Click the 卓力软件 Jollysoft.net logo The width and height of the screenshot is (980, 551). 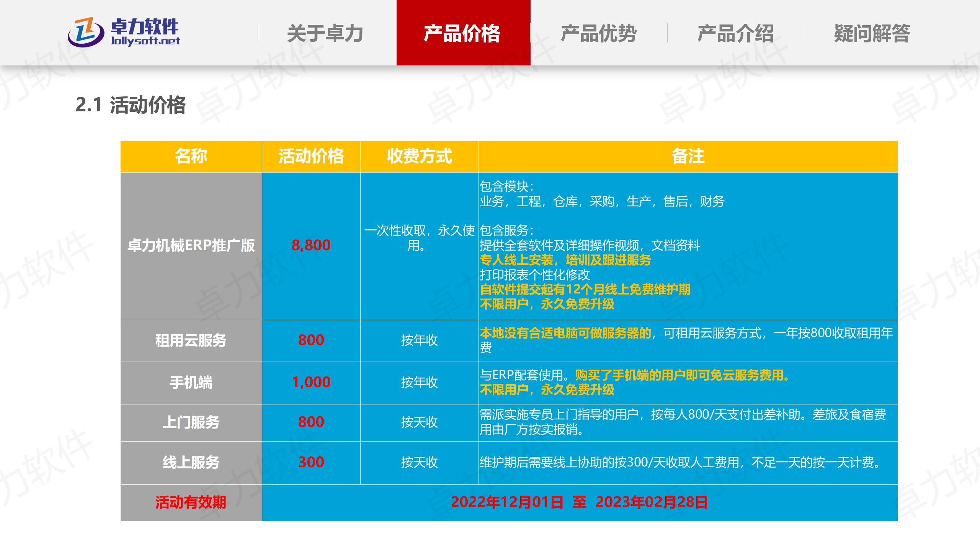pyautogui.click(x=124, y=33)
